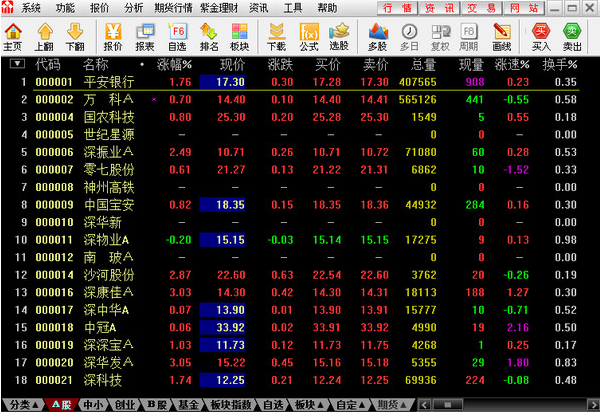
Task: Click the 下载 download icon
Action: click(x=276, y=37)
